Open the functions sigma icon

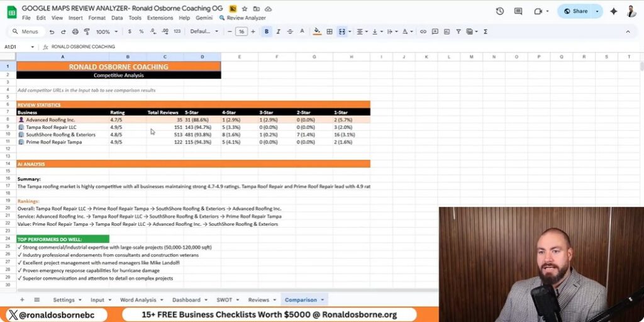(x=486, y=31)
